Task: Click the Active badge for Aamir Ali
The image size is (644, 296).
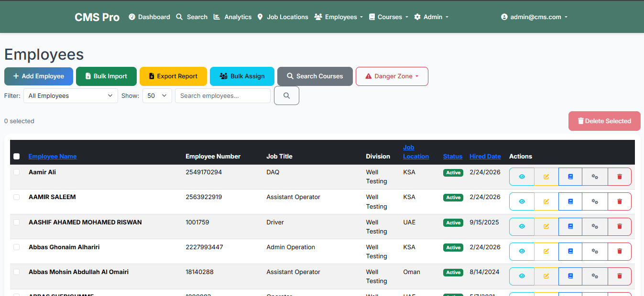Action: coord(453,172)
